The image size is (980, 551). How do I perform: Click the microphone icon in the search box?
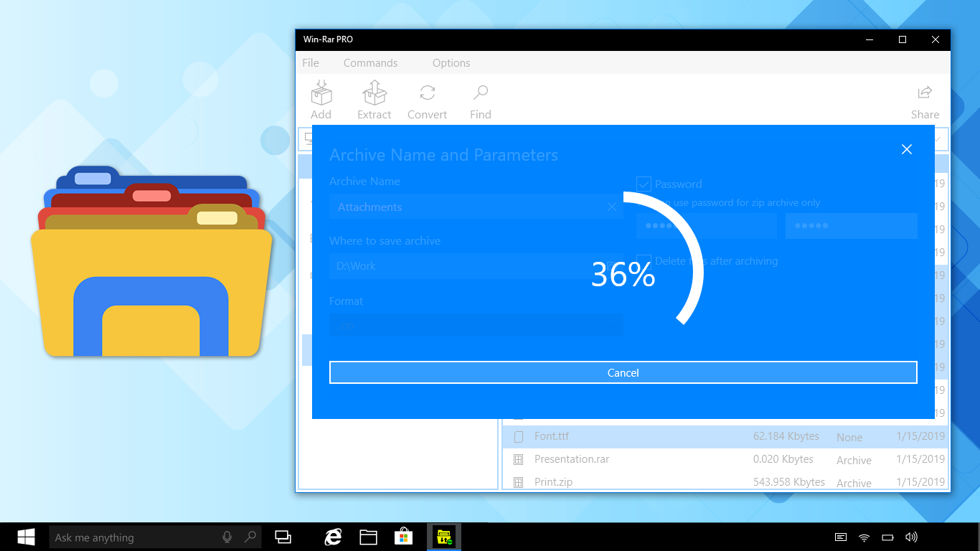tap(227, 537)
